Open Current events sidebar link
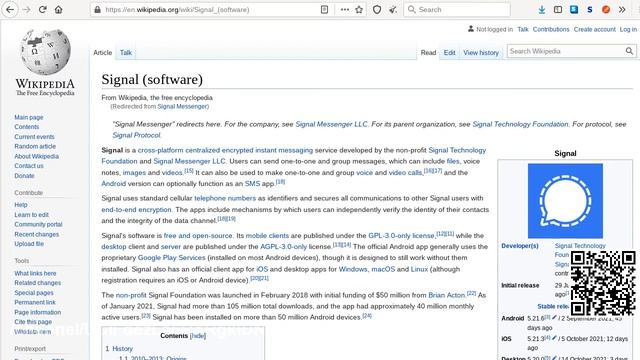Viewport: 640px width, 360px height. [x=34, y=137]
